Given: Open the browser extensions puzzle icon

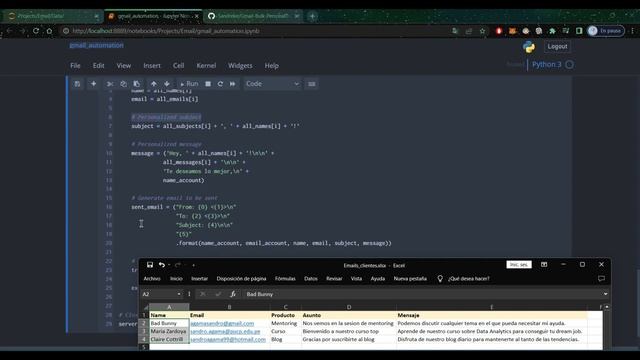Looking at the screenshot, I should point(552,31).
